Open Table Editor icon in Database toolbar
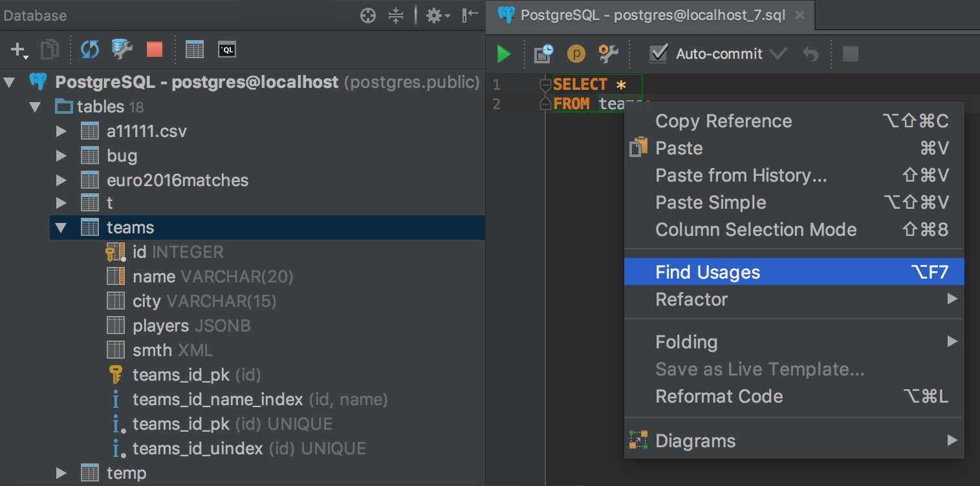980x486 pixels. (195, 50)
